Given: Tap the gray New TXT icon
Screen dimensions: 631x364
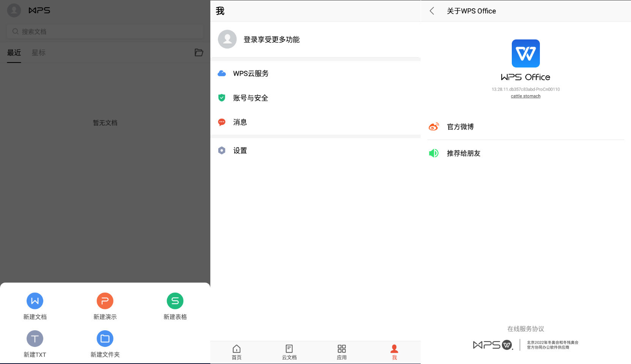Looking at the screenshot, I should 35,339.
